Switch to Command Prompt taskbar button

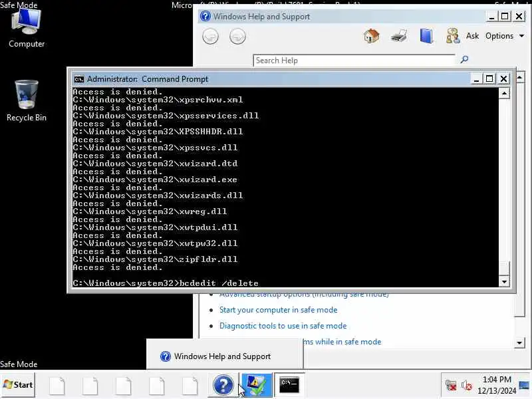pos(289,385)
